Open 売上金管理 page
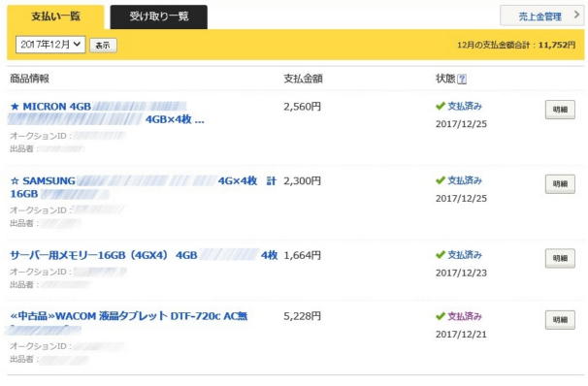Screen dimensions: 588x386 pos(541,16)
